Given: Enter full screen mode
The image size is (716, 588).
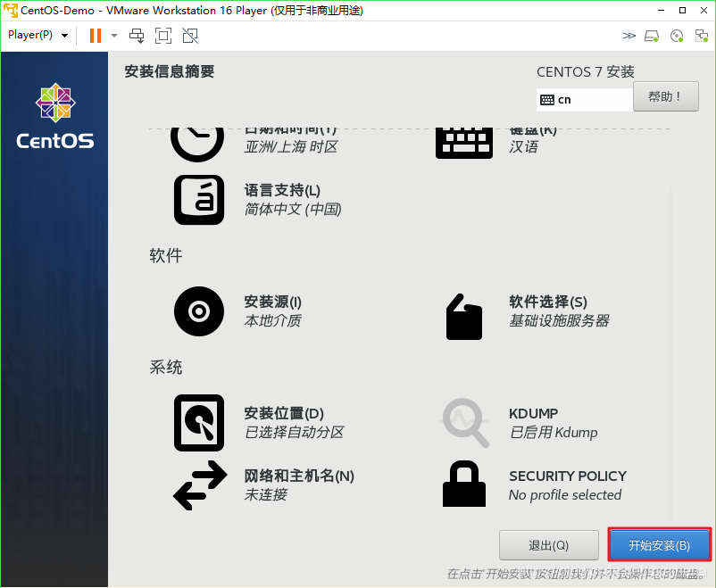Looking at the screenshot, I should 163,36.
